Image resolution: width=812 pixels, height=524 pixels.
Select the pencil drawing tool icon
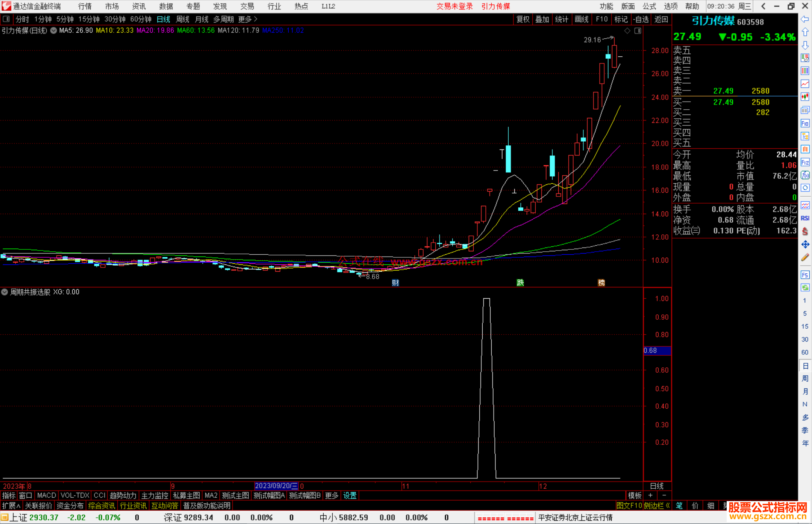(805, 258)
